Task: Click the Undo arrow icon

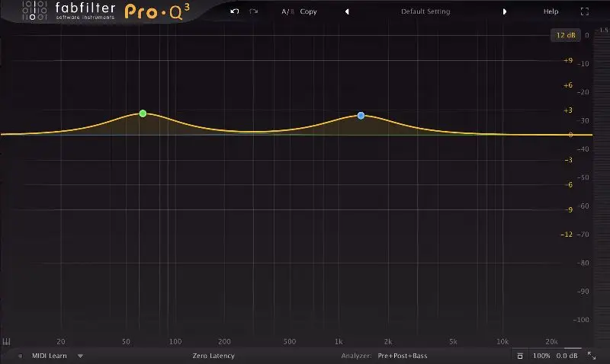Action: (235, 12)
